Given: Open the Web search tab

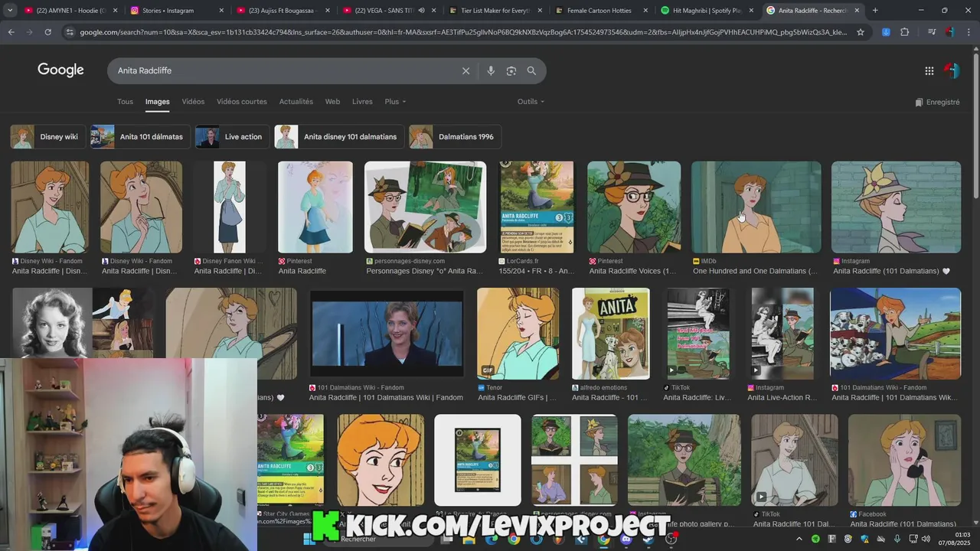Looking at the screenshot, I should point(332,102).
